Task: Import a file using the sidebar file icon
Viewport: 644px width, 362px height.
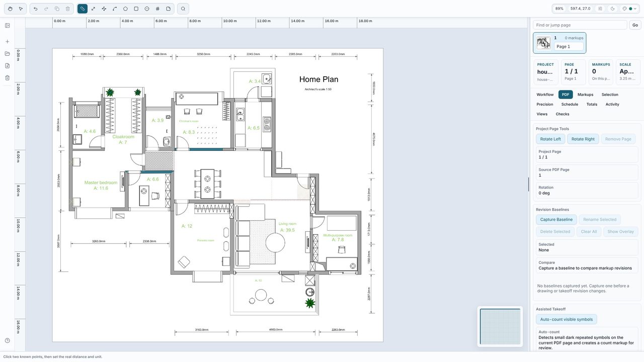Action: click(x=8, y=66)
